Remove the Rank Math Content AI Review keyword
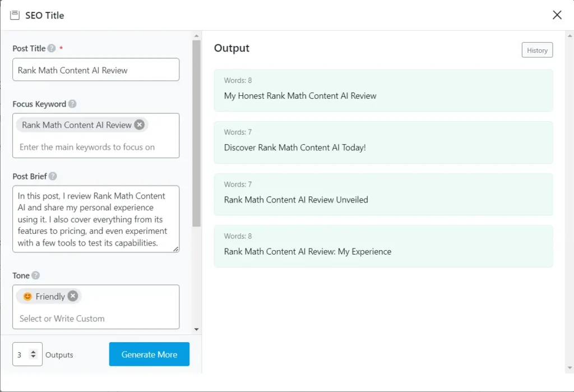 click(x=139, y=124)
